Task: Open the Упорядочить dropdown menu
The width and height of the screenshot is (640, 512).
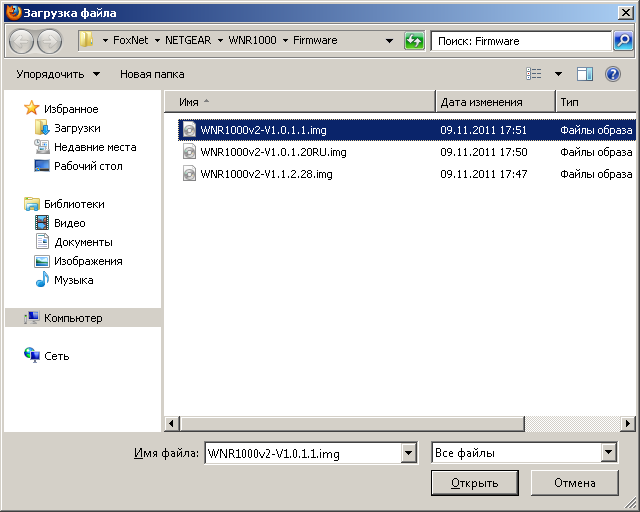Action: (58, 74)
